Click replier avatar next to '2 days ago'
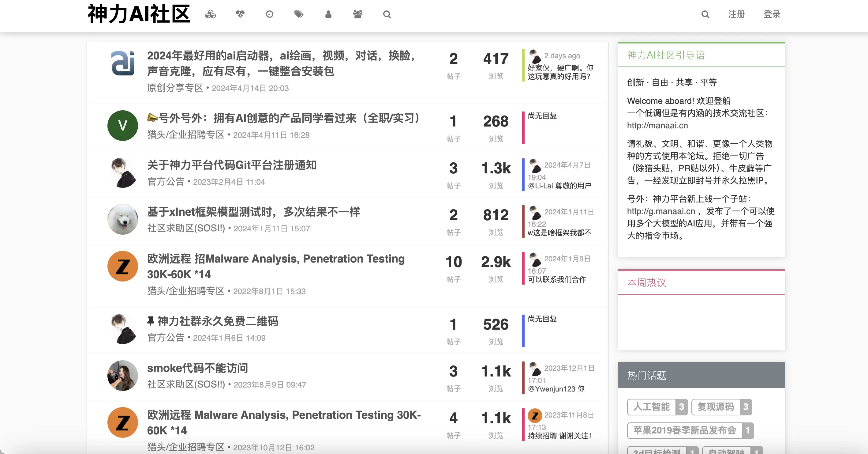Viewport: 868px width, 454px height. tap(535, 56)
